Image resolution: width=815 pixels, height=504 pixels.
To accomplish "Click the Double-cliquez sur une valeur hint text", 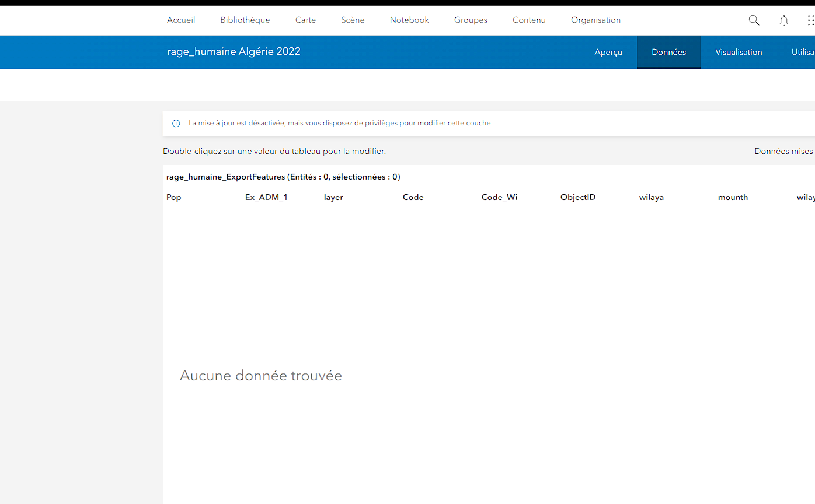I will 274,151.
